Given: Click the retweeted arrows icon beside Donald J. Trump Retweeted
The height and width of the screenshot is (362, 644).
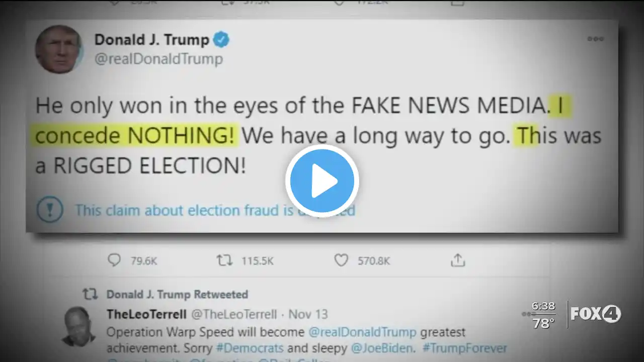Looking at the screenshot, I should click(90, 294).
